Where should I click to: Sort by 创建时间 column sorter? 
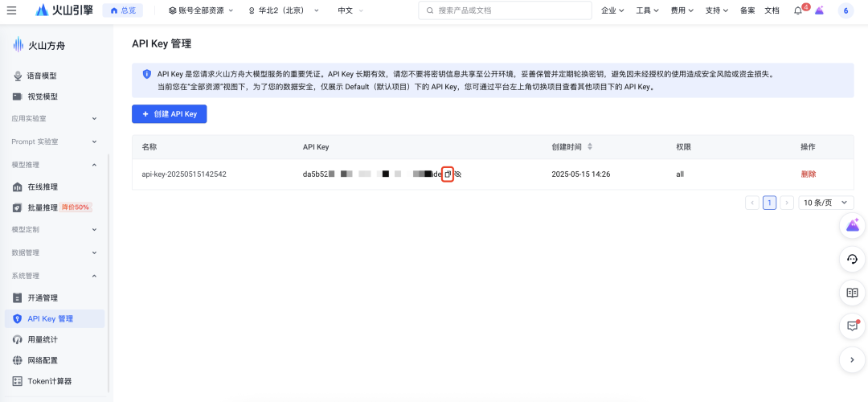590,147
